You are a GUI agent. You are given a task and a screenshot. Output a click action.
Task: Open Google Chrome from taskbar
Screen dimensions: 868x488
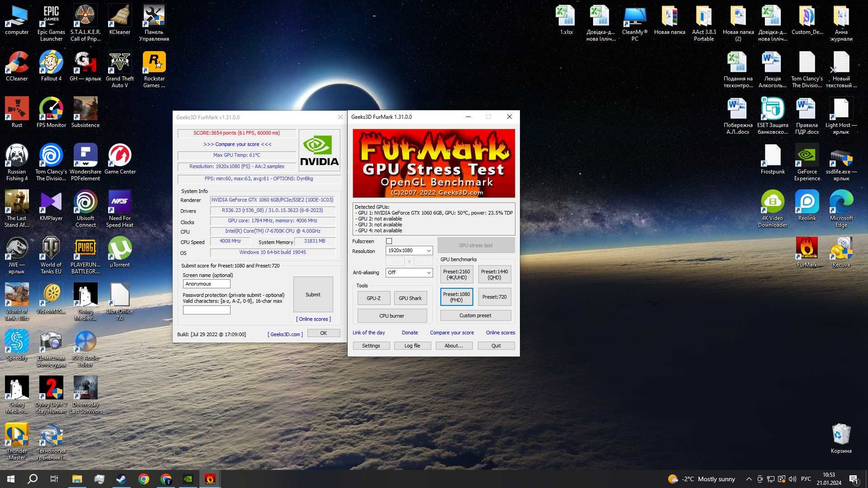coord(144,479)
